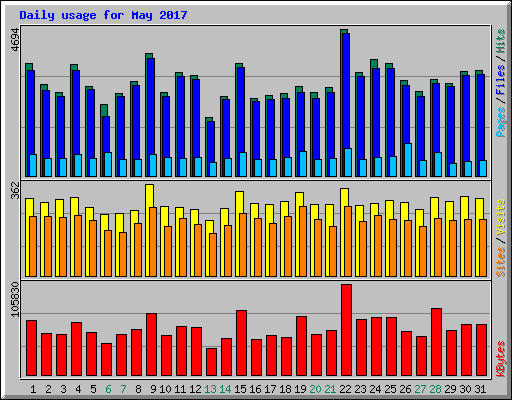
Task: Select the red KBytes bar for day 13
Action: (211, 362)
